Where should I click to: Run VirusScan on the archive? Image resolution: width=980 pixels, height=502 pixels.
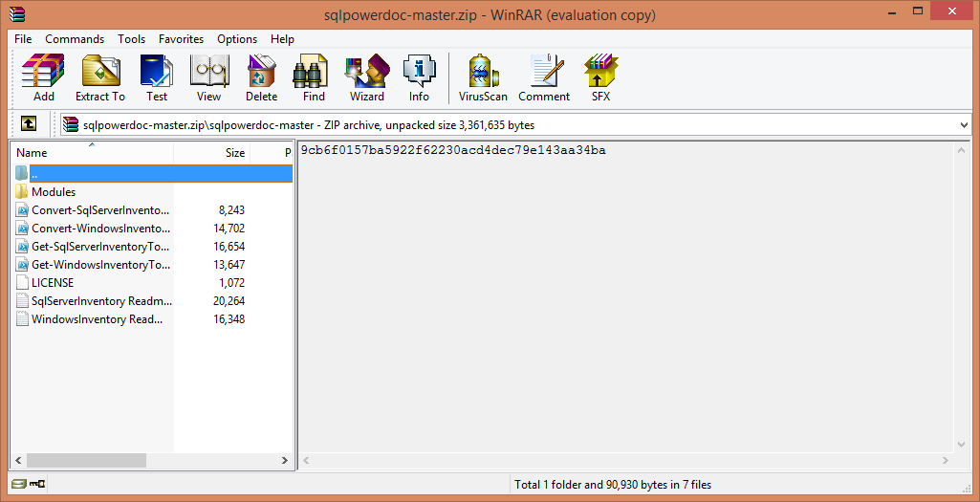pyautogui.click(x=483, y=77)
